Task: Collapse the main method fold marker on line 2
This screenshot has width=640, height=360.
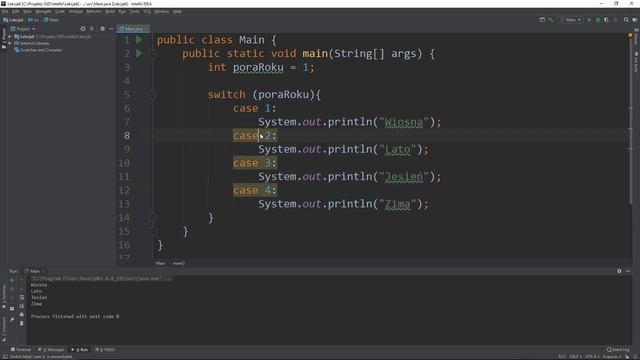Action: 153,53
